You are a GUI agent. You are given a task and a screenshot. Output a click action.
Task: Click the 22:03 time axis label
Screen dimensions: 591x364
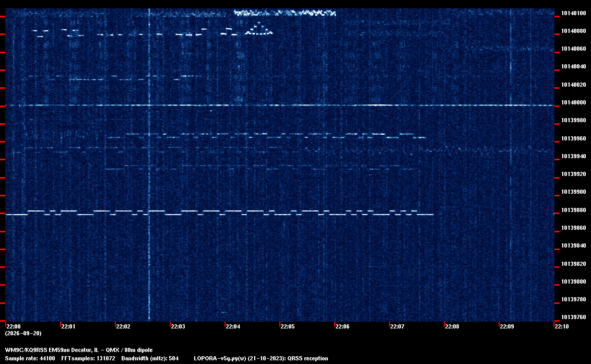coord(178,326)
